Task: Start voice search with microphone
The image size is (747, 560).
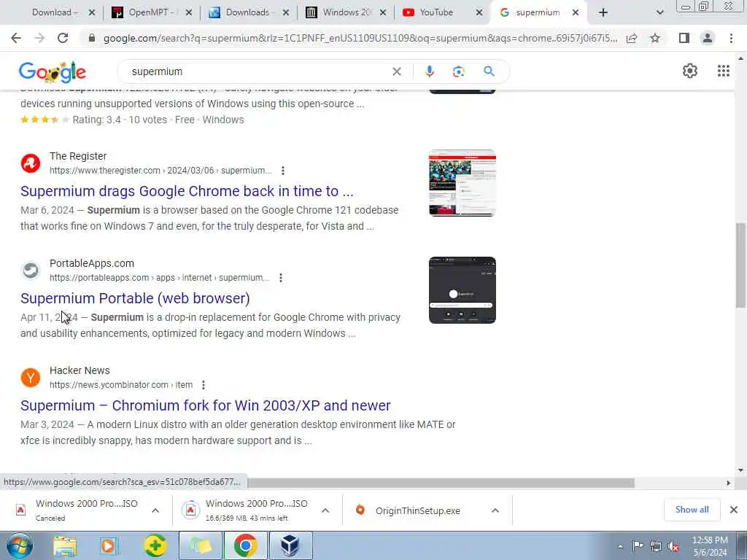Action: 429,71
